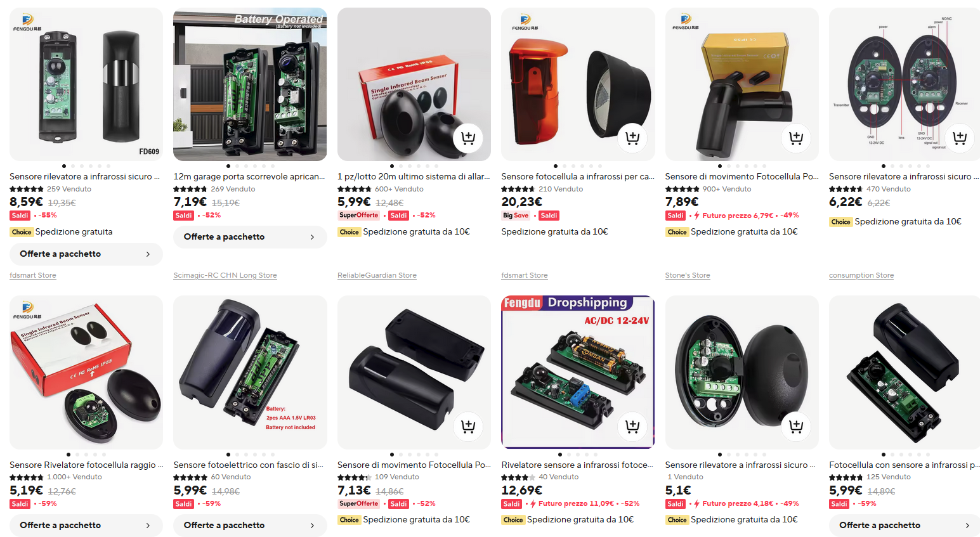The height and width of the screenshot is (537, 980).
Task: Open consumption Store link
Action: click(861, 275)
